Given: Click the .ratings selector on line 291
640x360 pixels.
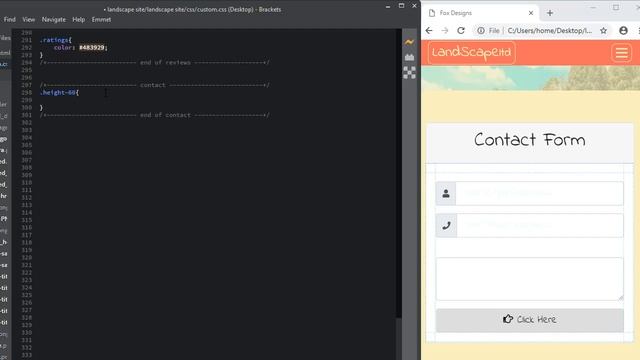Looking at the screenshot, I should (x=56, y=40).
